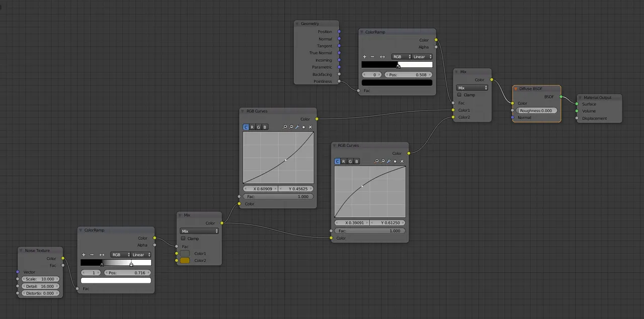Select the C channel in left RGB Curves
Image resolution: width=644 pixels, height=319 pixels.
point(246,127)
